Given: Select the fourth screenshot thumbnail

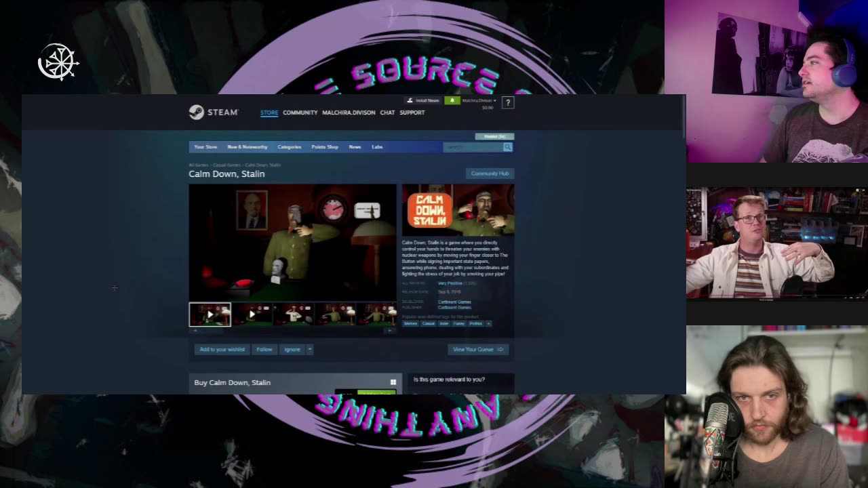Looking at the screenshot, I should [334, 314].
